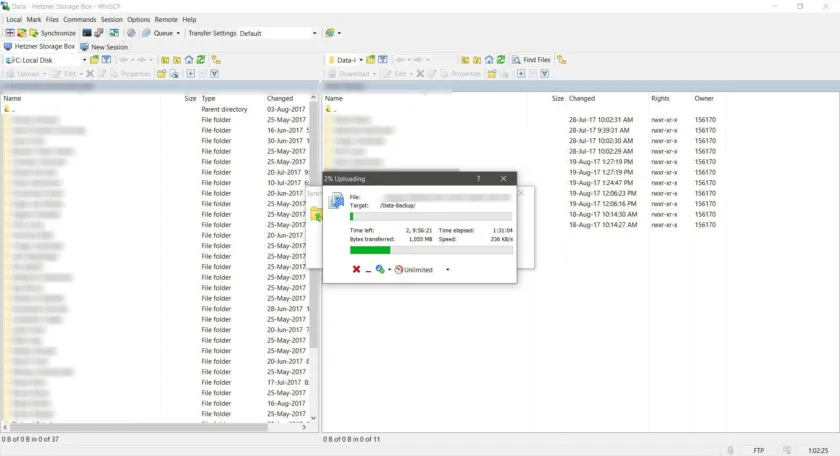The width and height of the screenshot is (840, 456).
Task: Open the Help menu
Action: pos(189,19)
